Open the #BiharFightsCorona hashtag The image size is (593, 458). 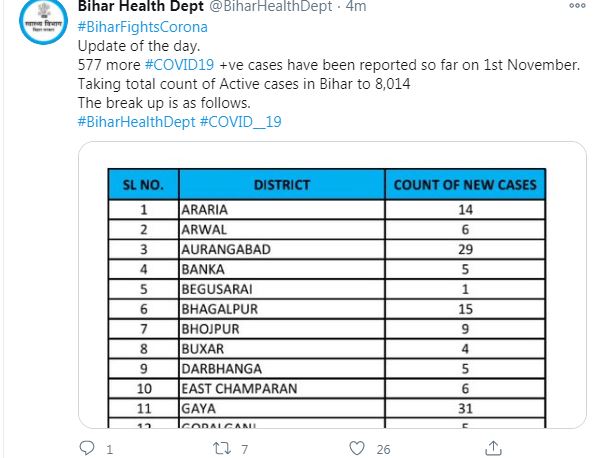click(x=143, y=27)
